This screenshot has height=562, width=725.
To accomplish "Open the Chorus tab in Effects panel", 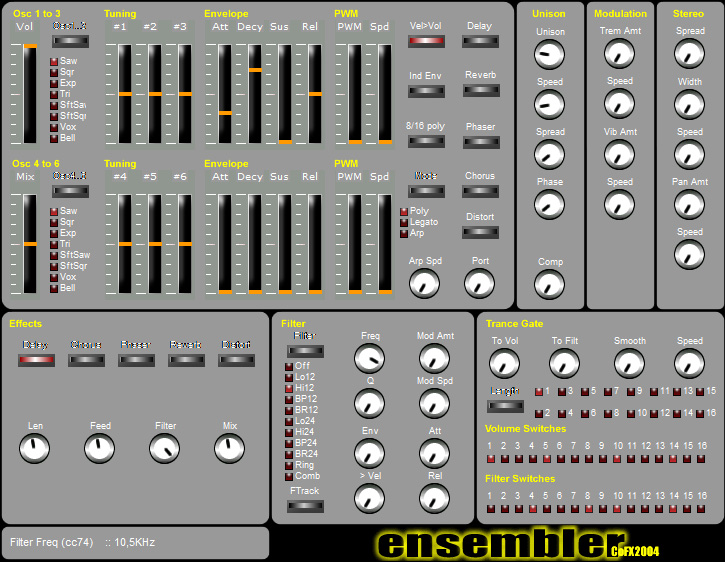I will [x=86, y=360].
